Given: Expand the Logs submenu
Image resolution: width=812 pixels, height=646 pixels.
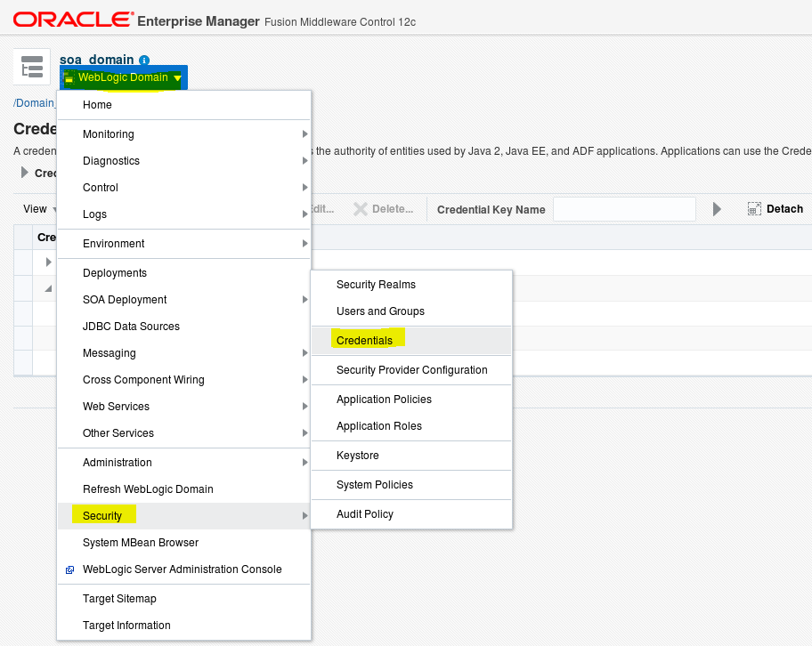Looking at the screenshot, I should click(305, 214).
